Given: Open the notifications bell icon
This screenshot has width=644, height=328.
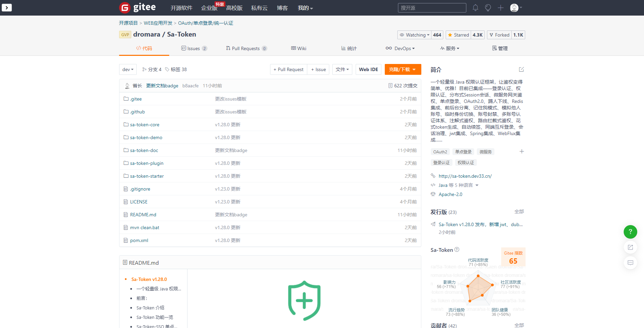Looking at the screenshot, I should tap(475, 8).
